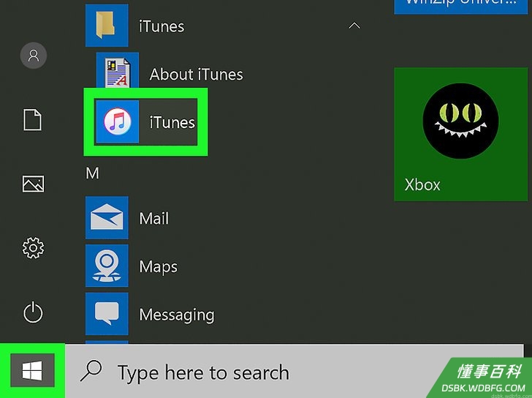Click the Messaging label text
Viewport: 532px width, 398px height.
pos(177,315)
